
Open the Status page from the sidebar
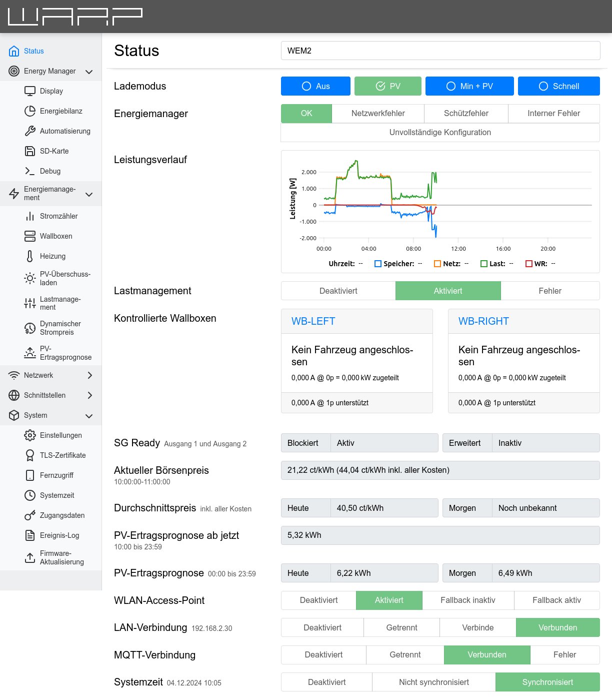click(x=33, y=51)
